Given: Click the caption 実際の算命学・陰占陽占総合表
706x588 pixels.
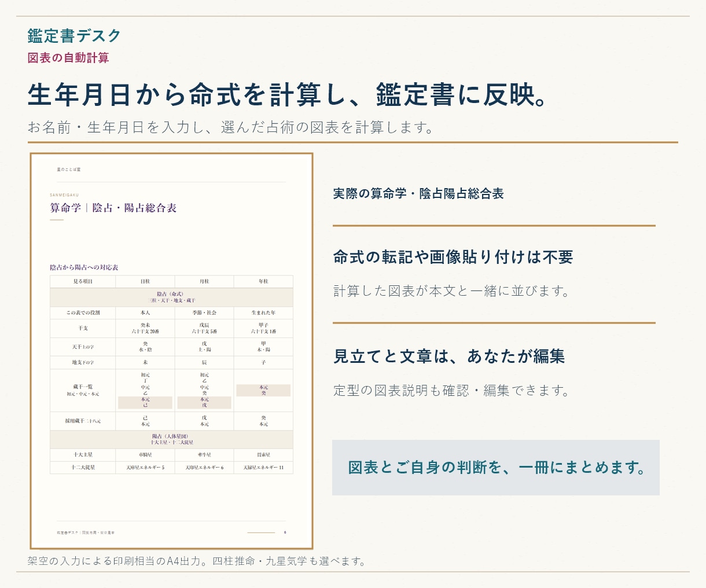Looking at the screenshot, I should tap(418, 194).
